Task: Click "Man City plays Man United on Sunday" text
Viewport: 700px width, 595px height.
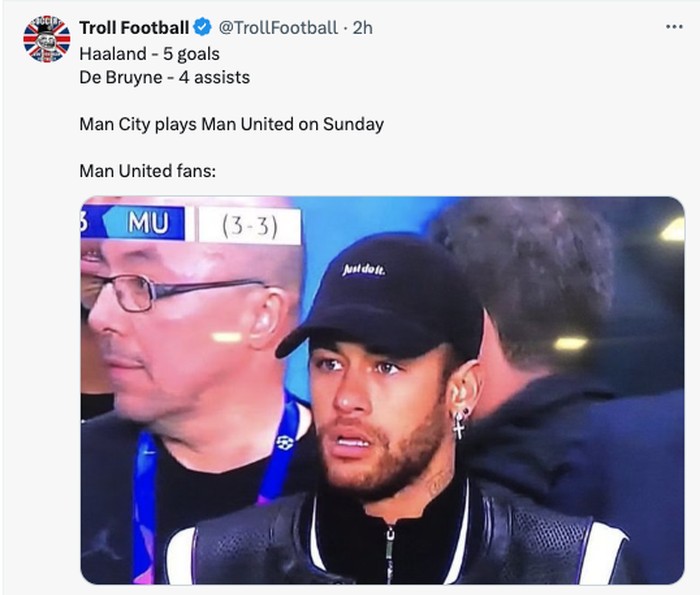Action: click(231, 125)
